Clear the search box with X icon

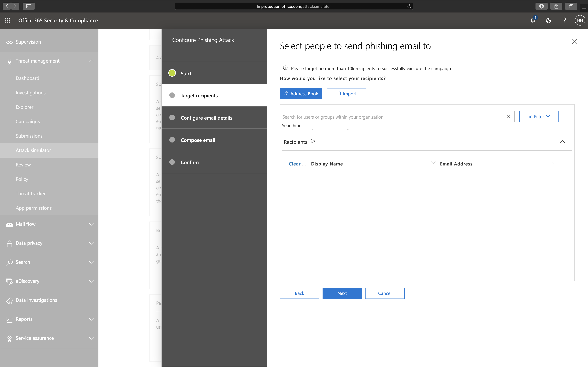[508, 117]
